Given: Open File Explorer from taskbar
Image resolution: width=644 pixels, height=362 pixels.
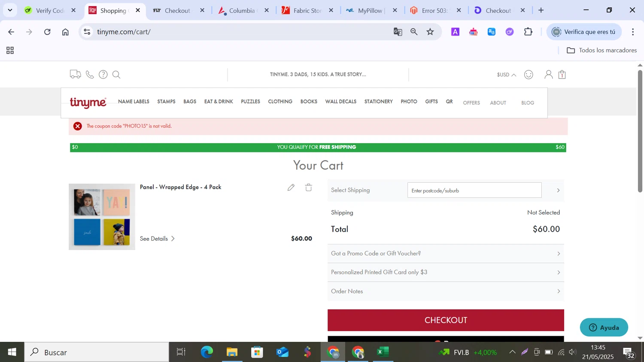Looking at the screenshot, I should tap(232, 352).
